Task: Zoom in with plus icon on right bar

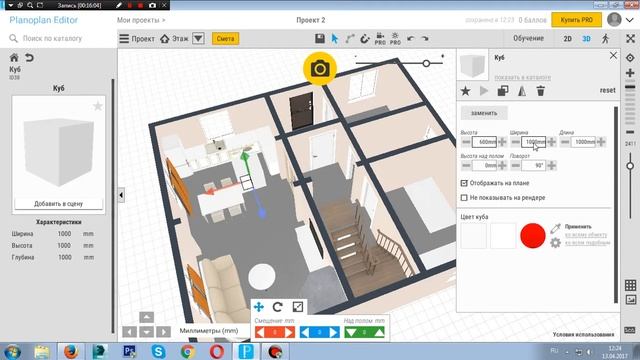Action: click(x=630, y=73)
